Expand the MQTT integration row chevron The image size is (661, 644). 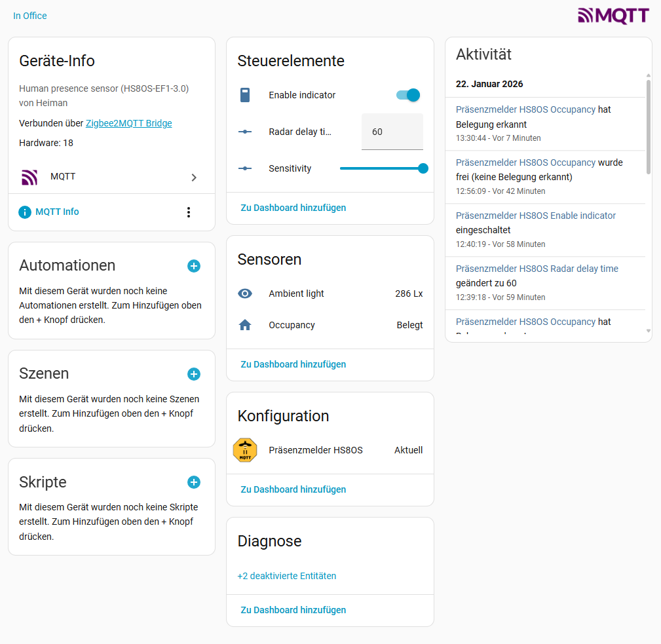pos(194,177)
